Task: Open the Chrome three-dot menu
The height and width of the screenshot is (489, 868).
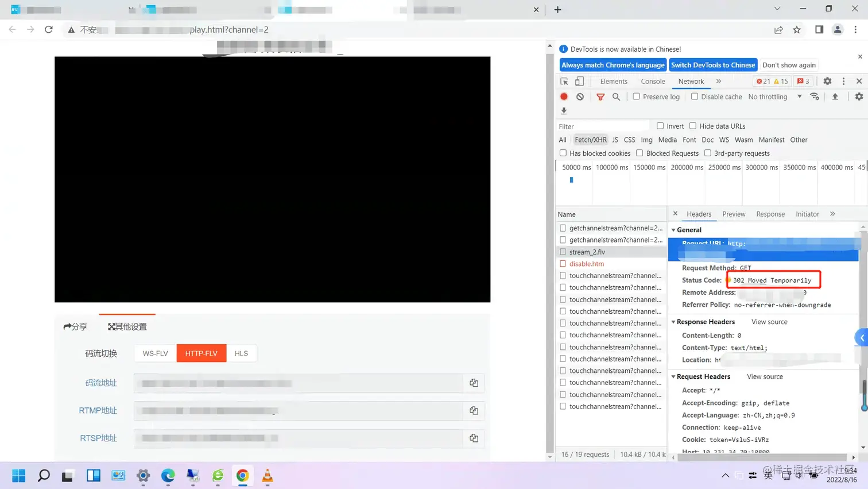Action: 855,30
